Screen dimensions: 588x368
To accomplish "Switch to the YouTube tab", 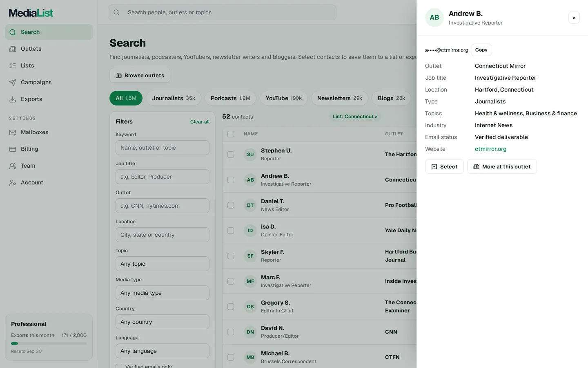I will (284, 98).
